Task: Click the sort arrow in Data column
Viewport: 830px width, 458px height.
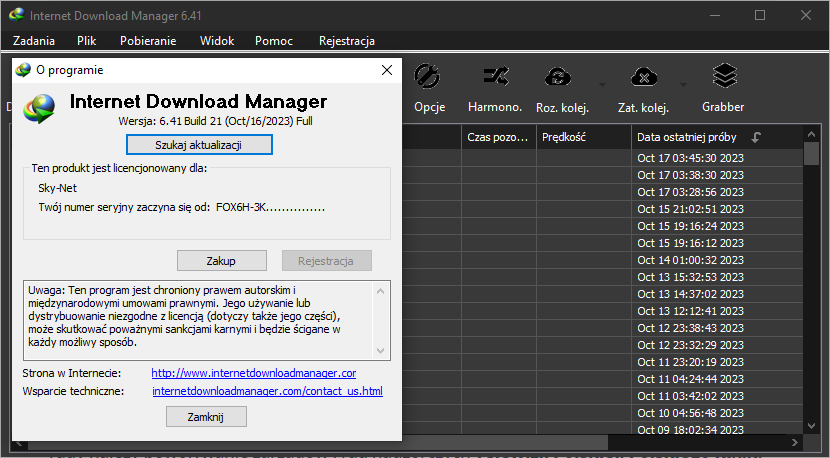Action: click(756, 137)
